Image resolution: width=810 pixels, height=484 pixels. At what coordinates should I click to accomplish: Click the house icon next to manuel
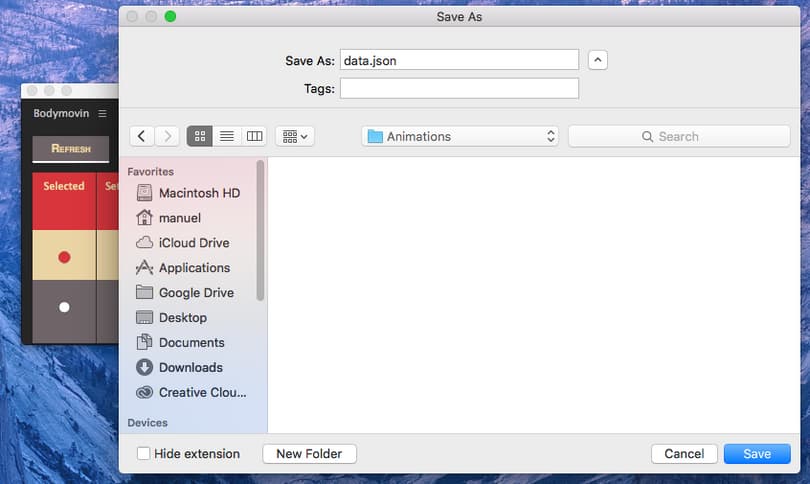click(x=144, y=217)
